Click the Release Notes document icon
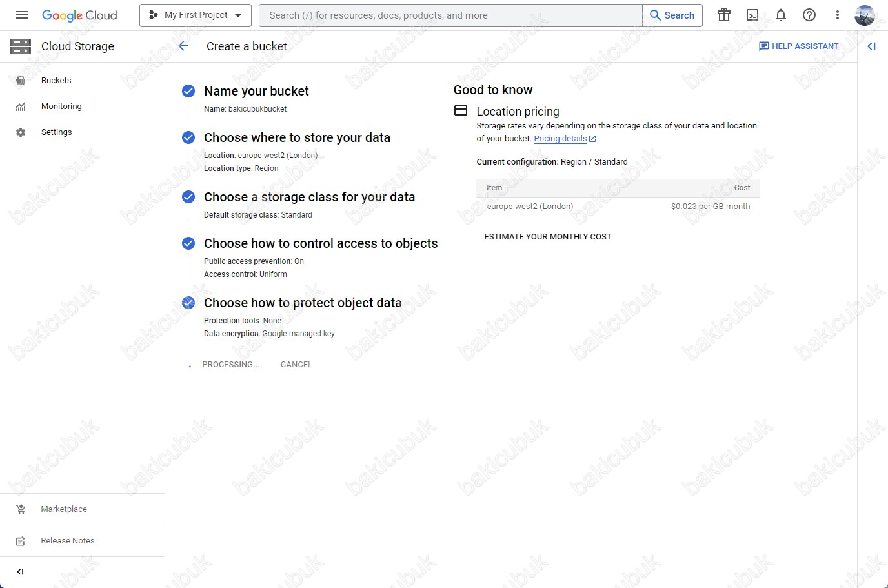The height and width of the screenshot is (588, 888). (21, 541)
